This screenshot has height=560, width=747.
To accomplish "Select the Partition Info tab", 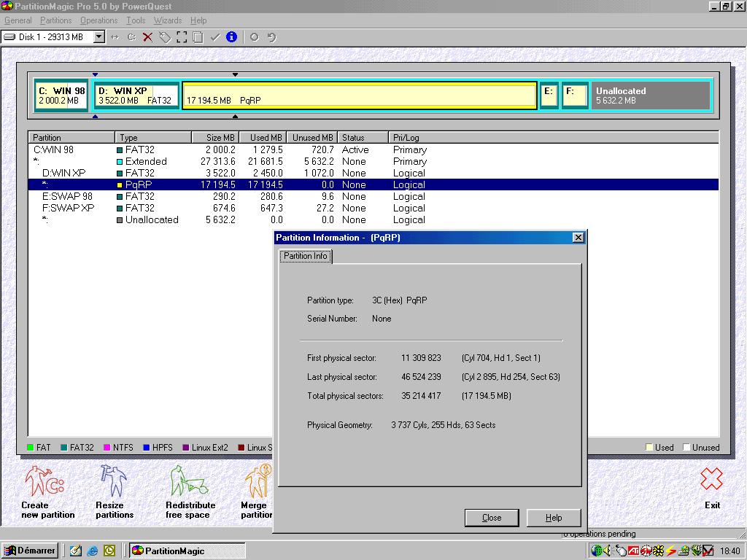I will [x=306, y=256].
